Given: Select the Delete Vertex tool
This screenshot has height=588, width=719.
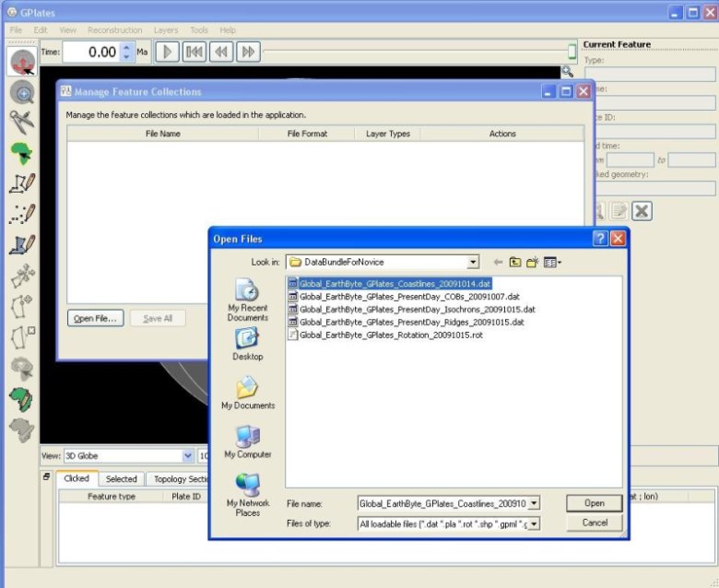Looking at the screenshot, I should pos(21,336).
